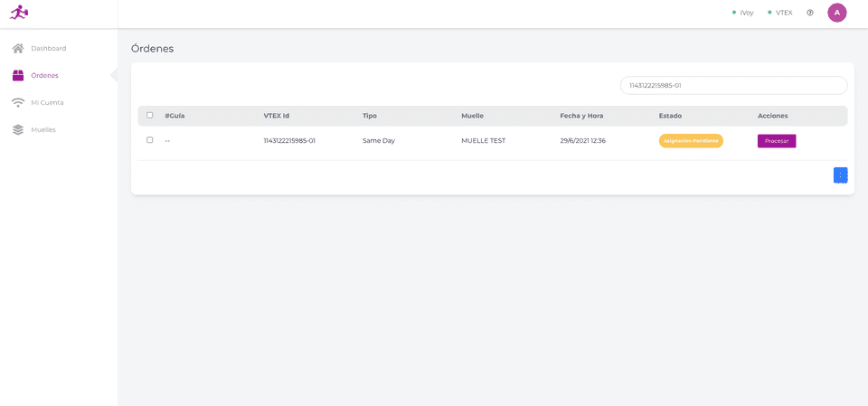The height and width of the screenshot is (406, 868).
Task: Open help via the question mark icon
Action: (x=810, y=13)
